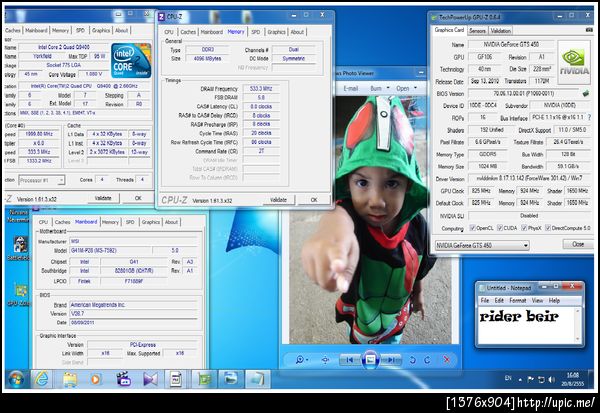Open Graphics tab in CPU-Z Mainboard window
Image resolution: width=600 pixels, height=413 pixels.
coord(151,222)
